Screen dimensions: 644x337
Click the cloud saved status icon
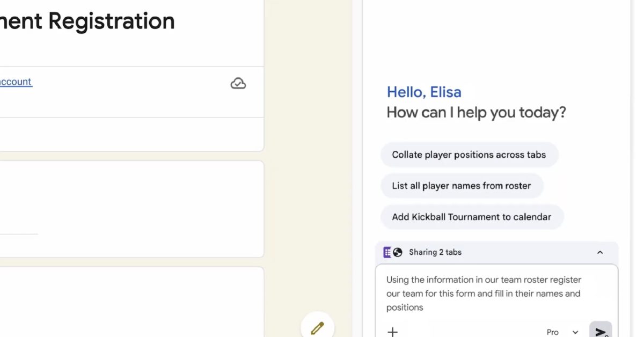point(238,83)
